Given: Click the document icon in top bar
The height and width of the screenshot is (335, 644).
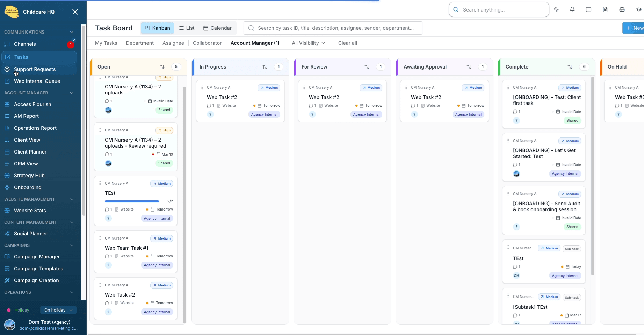Looking at the screenshot, I should pos(605,10).
